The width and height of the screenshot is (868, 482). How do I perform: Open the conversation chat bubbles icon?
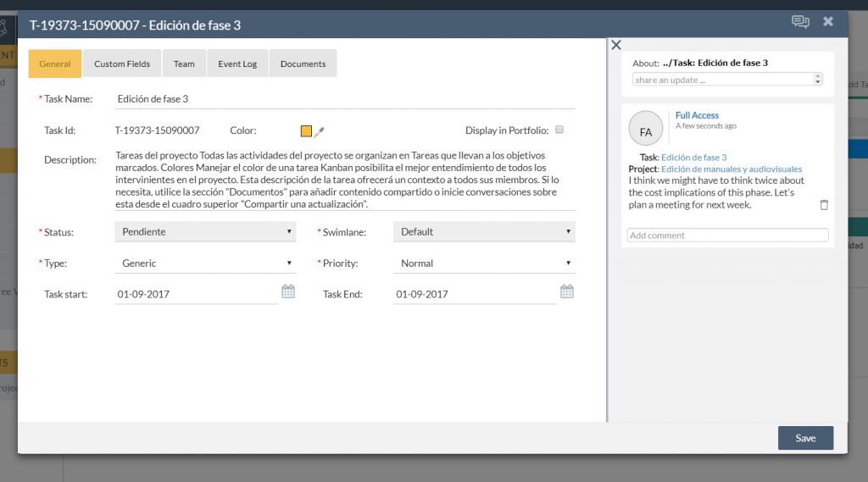coord(799,22)
